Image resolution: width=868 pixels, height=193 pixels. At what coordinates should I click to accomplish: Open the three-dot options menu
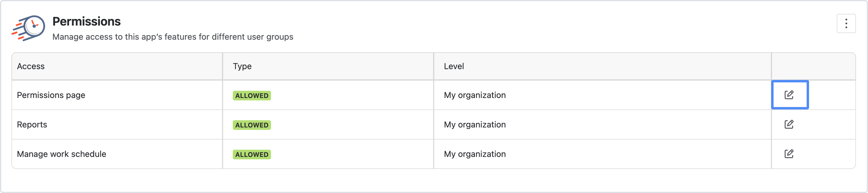pyautogui.click(x=846, y=23)
